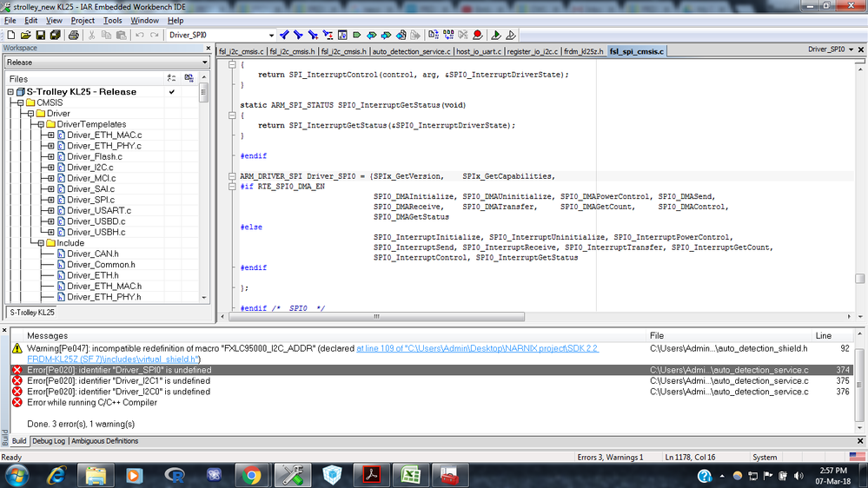Click the Compile toolbar icon
The image size is (868, 488).
click(x=434, y=35)
